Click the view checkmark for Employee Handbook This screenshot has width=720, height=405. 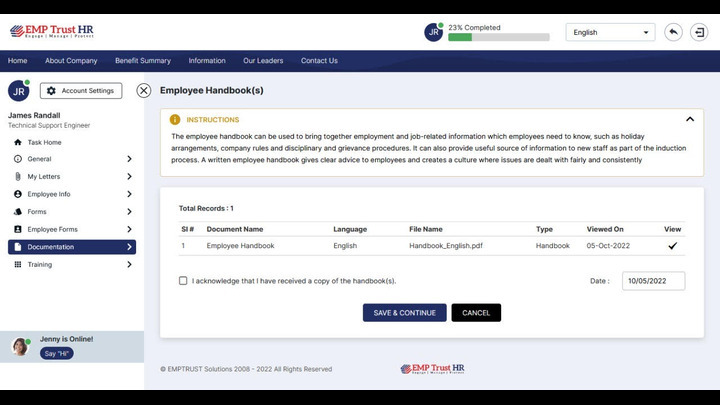click(672, 246)
